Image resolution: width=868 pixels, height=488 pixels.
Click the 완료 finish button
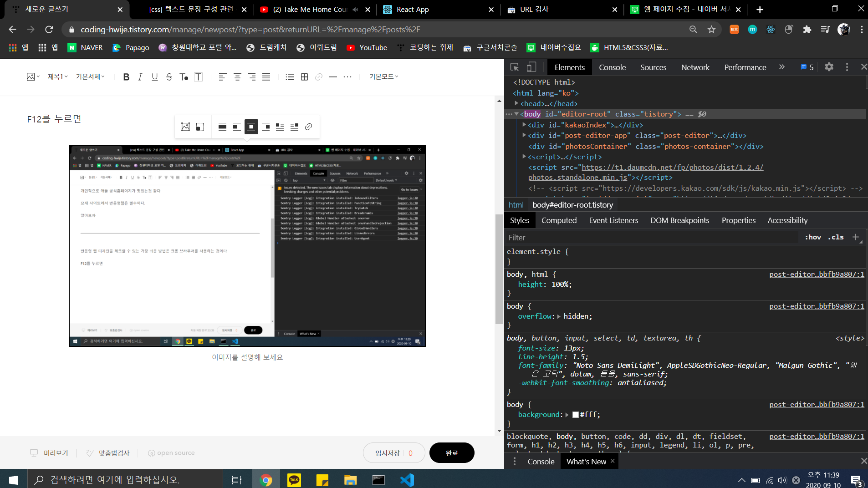click(x=452, y=453)
